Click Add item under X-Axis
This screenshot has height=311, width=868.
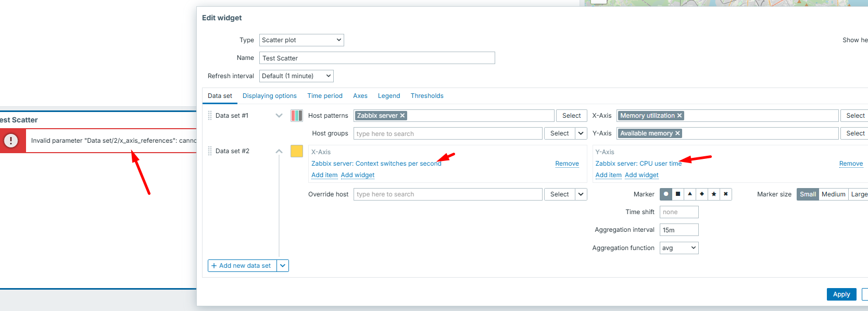(324, 175)
